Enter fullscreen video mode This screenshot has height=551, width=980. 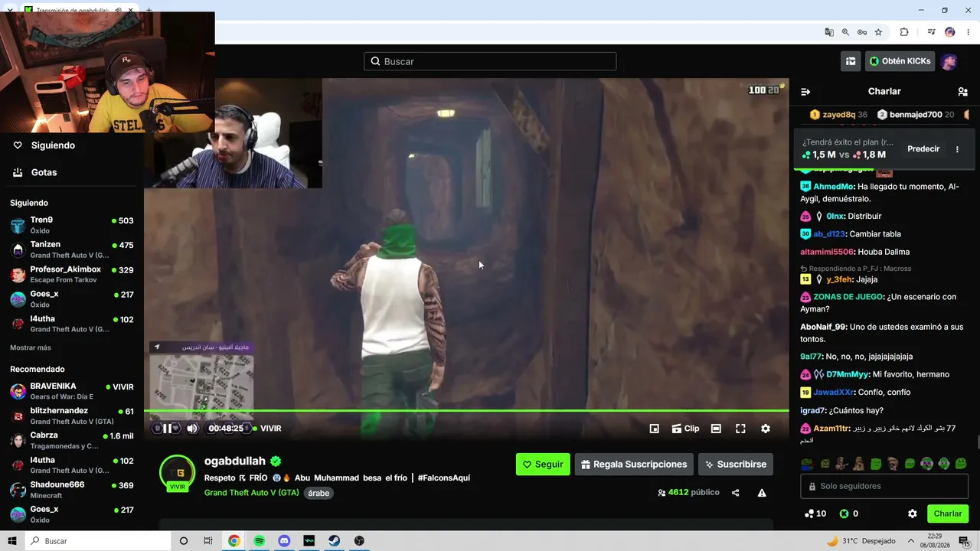pyautogui.click(x=740, y=429)
